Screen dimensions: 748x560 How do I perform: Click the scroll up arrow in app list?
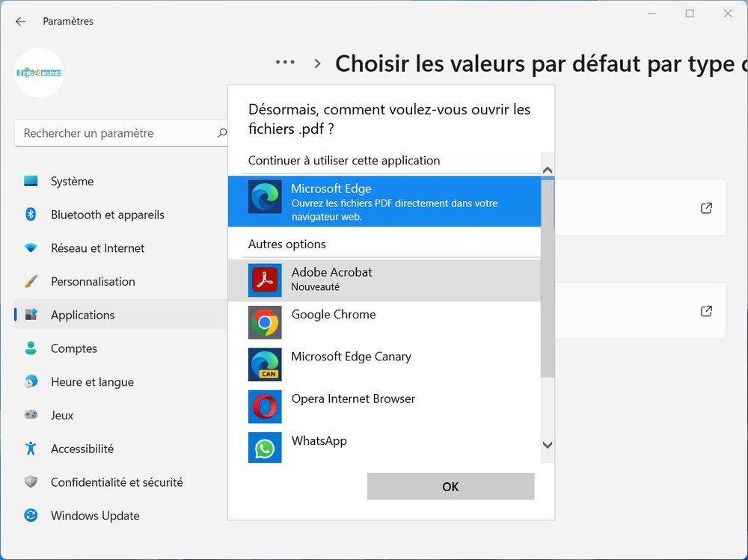[x=548, y=170]
